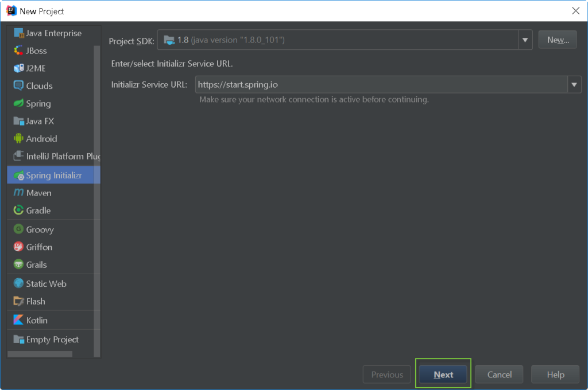588x390 pixels.
Task: Expand Initializr Service URL dropdown arrow
Action: (574, 85)
